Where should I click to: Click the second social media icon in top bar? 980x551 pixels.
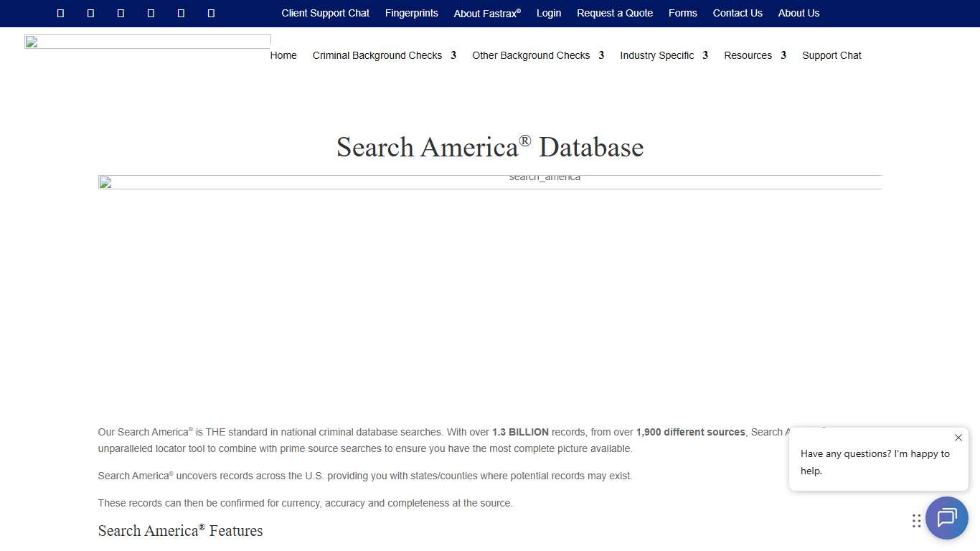pyautogui.click(x=90, y=12)
